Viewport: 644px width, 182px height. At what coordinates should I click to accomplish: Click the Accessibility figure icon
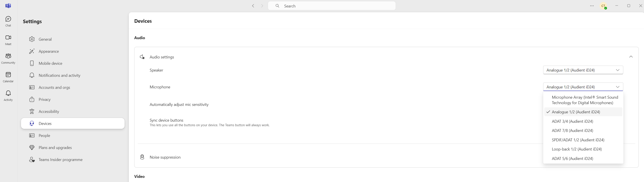pyautogui.click(x=32, y=111)
